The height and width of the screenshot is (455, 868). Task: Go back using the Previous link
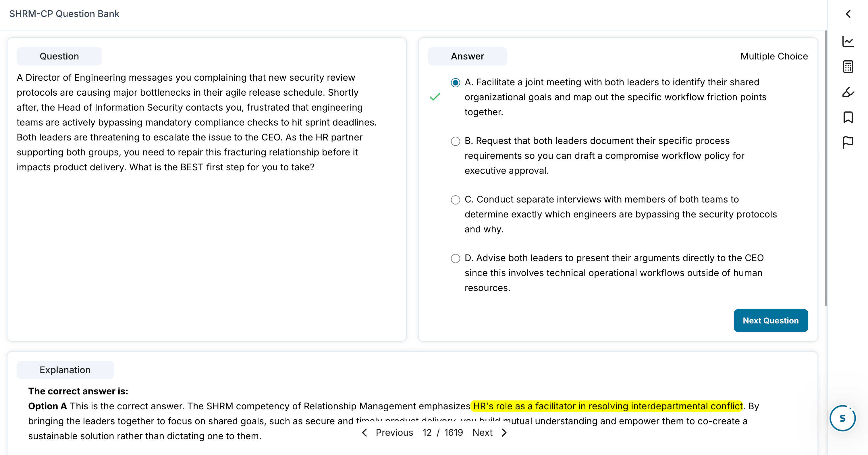[x=394, y=432]
